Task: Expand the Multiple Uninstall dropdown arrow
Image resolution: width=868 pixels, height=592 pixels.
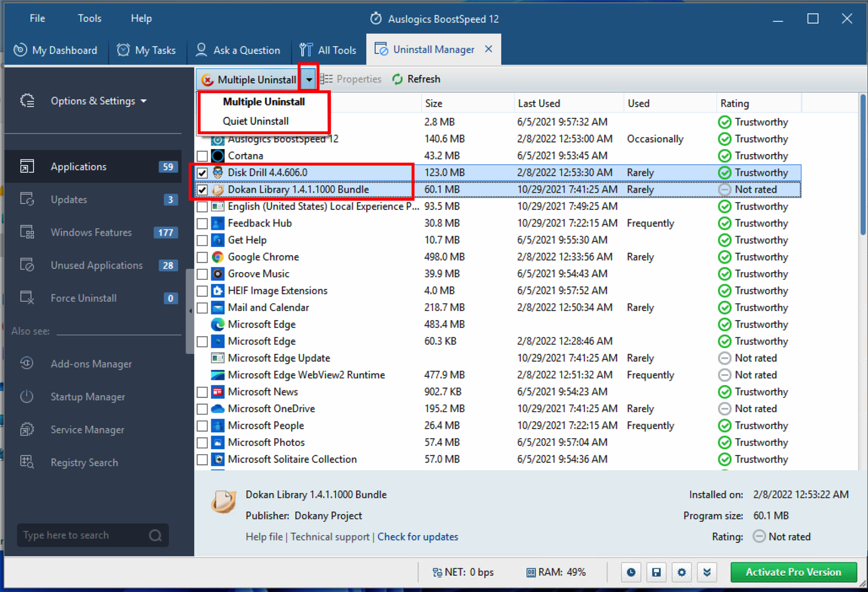Action: coord(309,79)
